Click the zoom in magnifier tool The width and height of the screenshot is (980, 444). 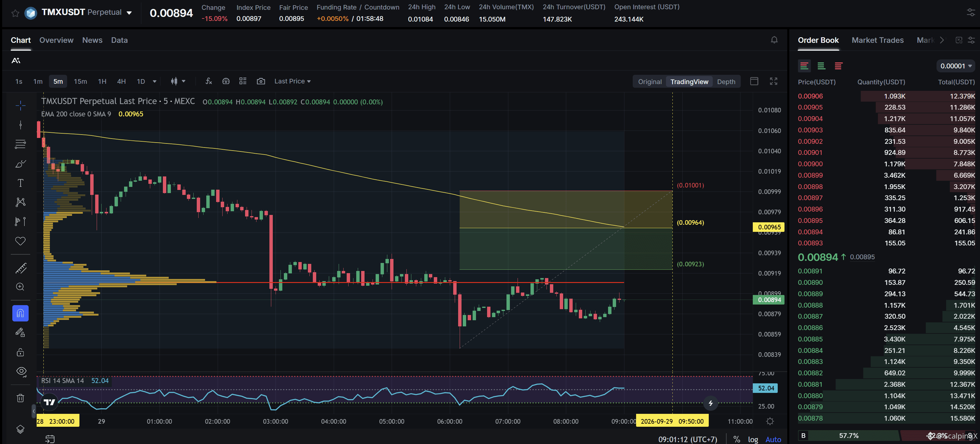coord(21,287)
